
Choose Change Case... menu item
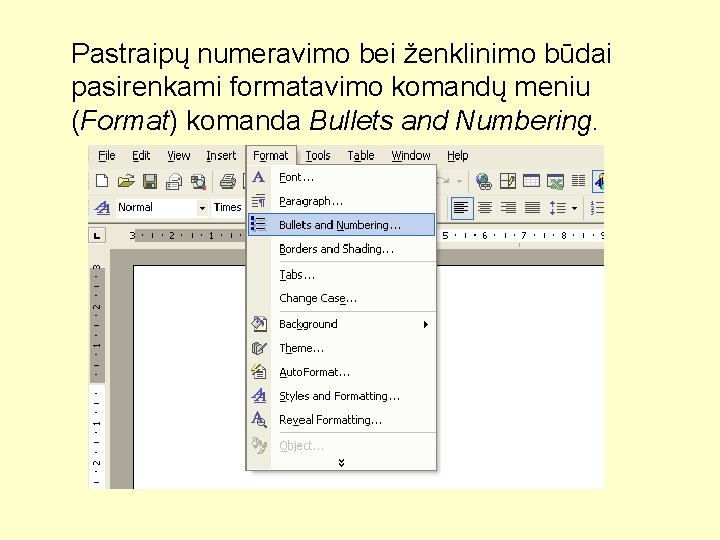click(341, 298)
